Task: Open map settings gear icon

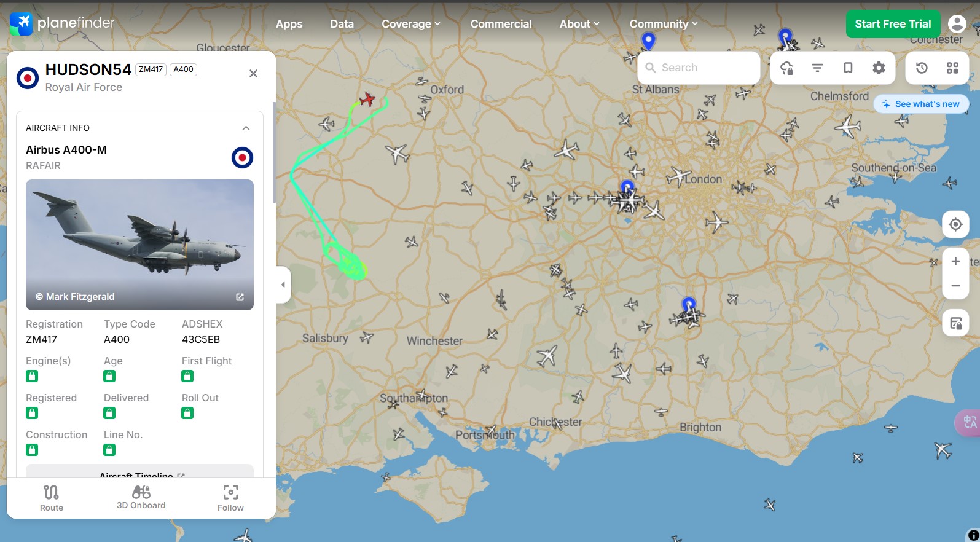Action: (879, 68)
